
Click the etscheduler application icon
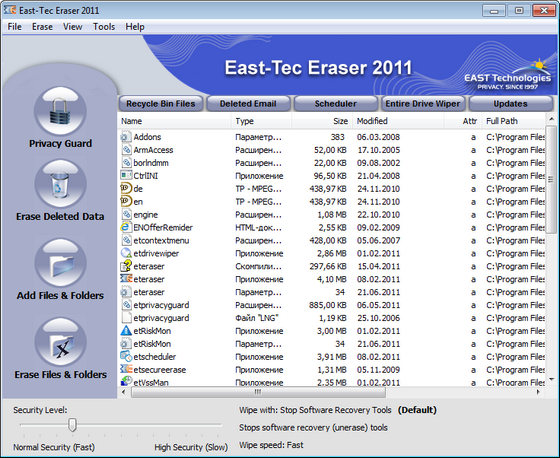pyautogui.click(x=126, y=356)
